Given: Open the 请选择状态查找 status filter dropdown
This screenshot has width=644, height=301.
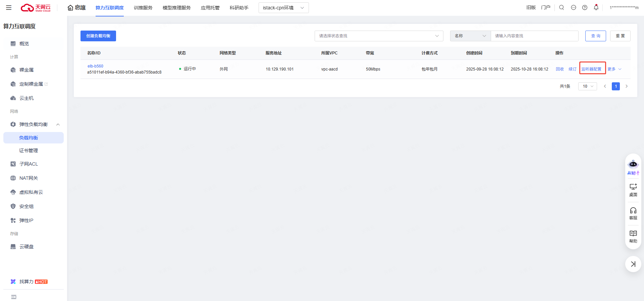Looking at the screenshot, I should (x=379, y=36).
